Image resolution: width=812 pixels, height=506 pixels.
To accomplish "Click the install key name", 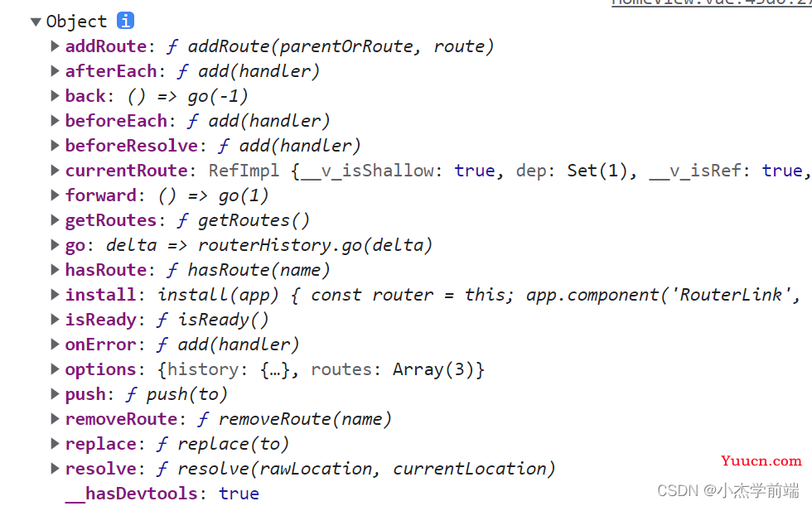I will (x=101, y=294).
